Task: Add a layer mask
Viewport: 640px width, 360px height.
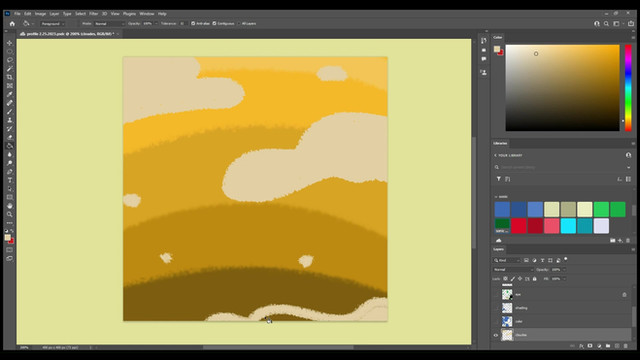Action: coord(590,346)
